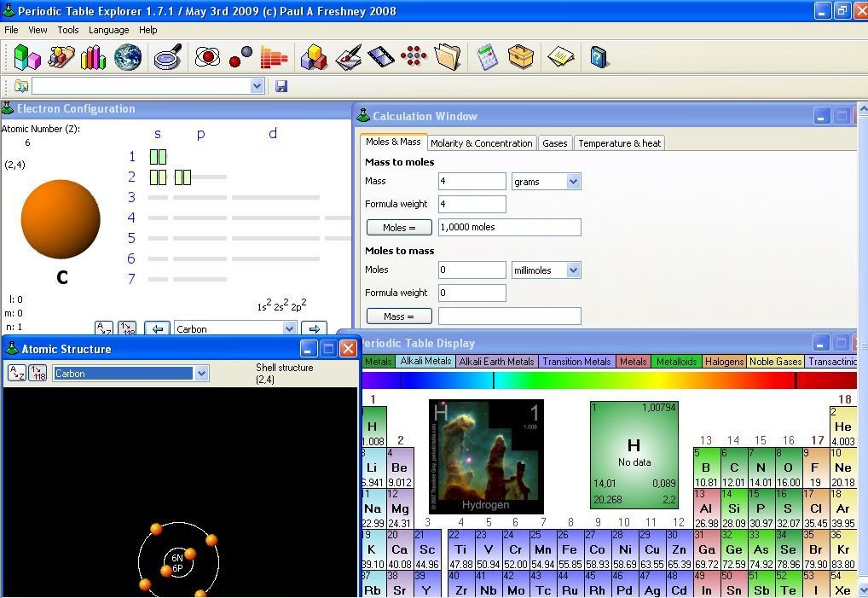Open the grams unit dropdown
This screenshot has width=868, height=598.
(x=573, y=182)
